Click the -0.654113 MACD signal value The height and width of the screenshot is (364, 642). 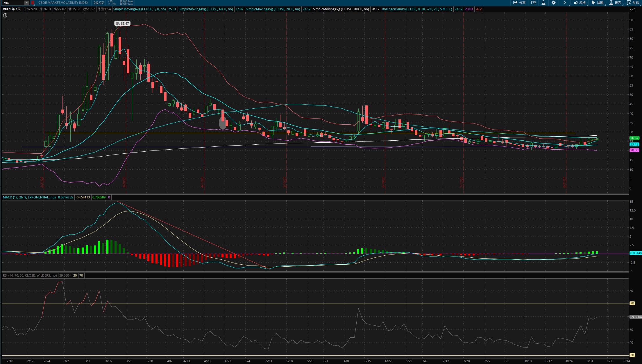click(x=83, y=197)
